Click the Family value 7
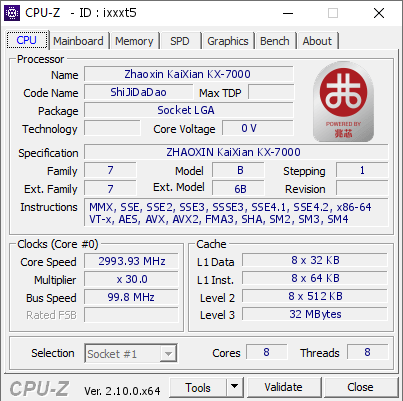 coord(110,170)
